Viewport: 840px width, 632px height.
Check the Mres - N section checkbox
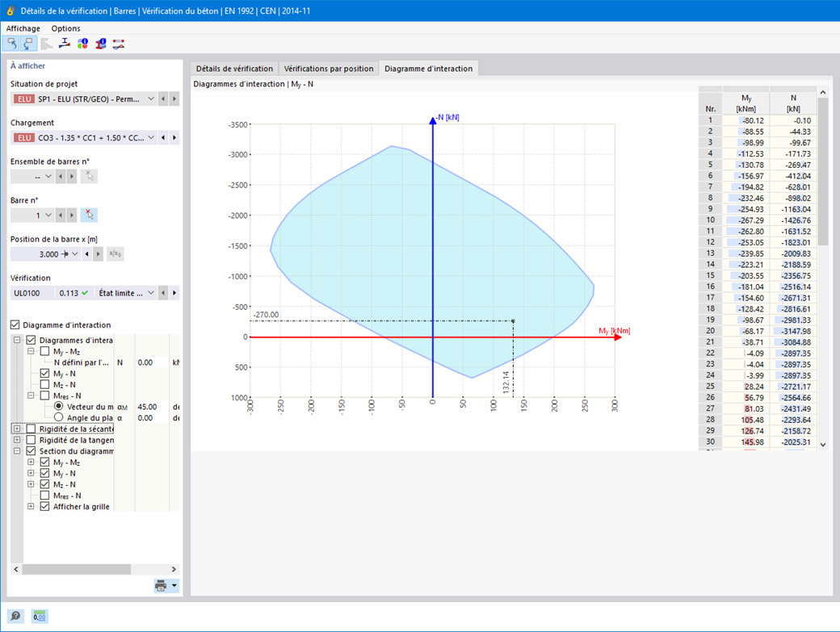tap(46, 494)
